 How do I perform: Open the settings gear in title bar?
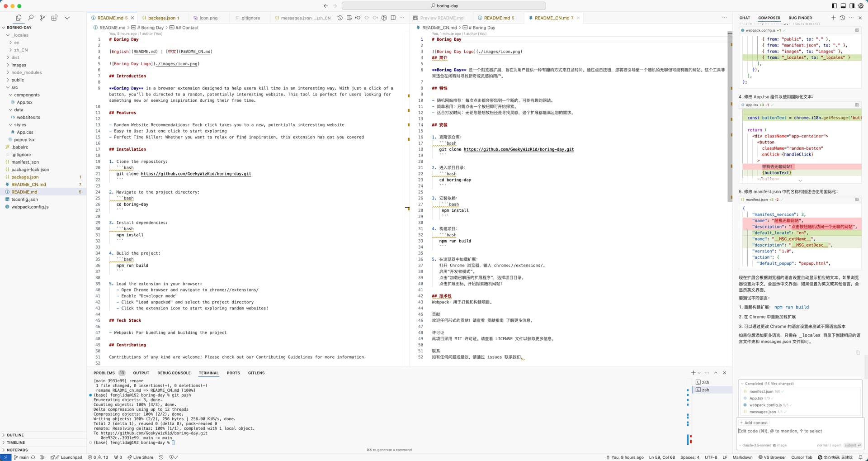[861, 6]
